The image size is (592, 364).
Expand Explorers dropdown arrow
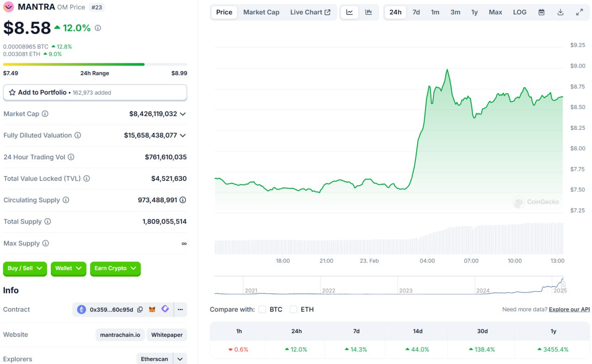tap(180, 359)
